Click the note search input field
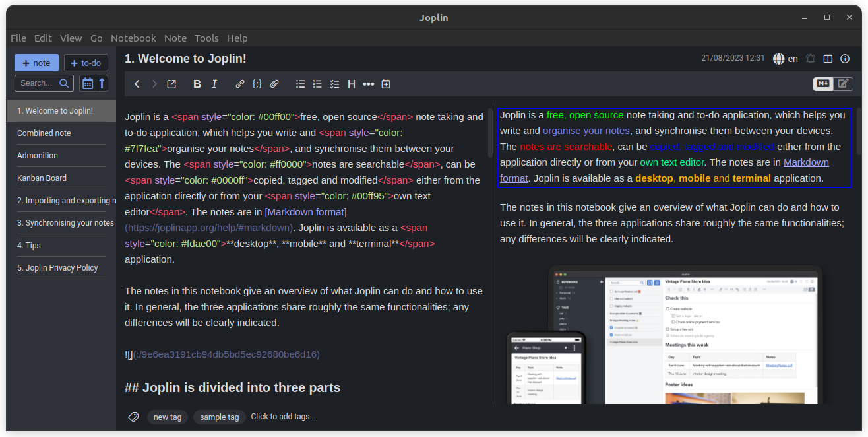868x437 pixels. (x=37, y=83)
